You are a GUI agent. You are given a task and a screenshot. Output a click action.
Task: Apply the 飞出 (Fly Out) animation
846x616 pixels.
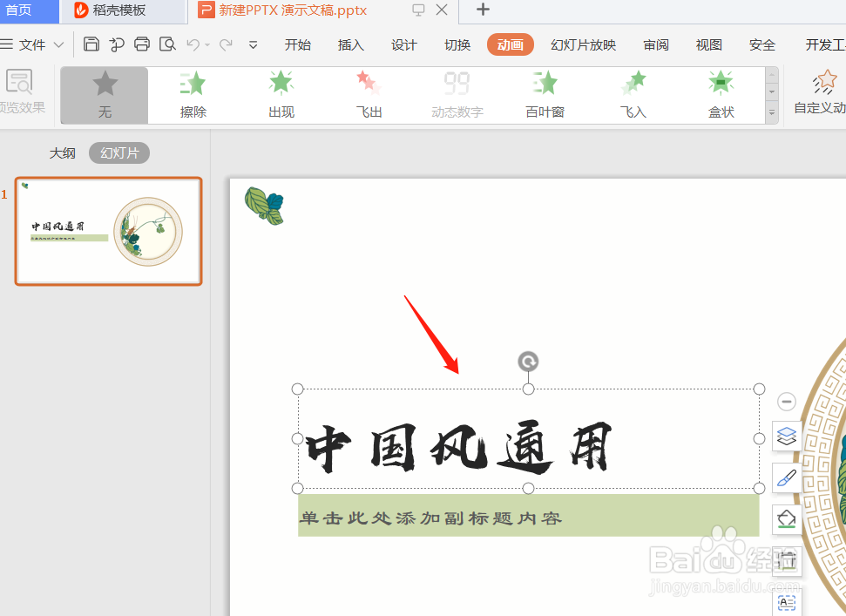click(x=368, y=94)
